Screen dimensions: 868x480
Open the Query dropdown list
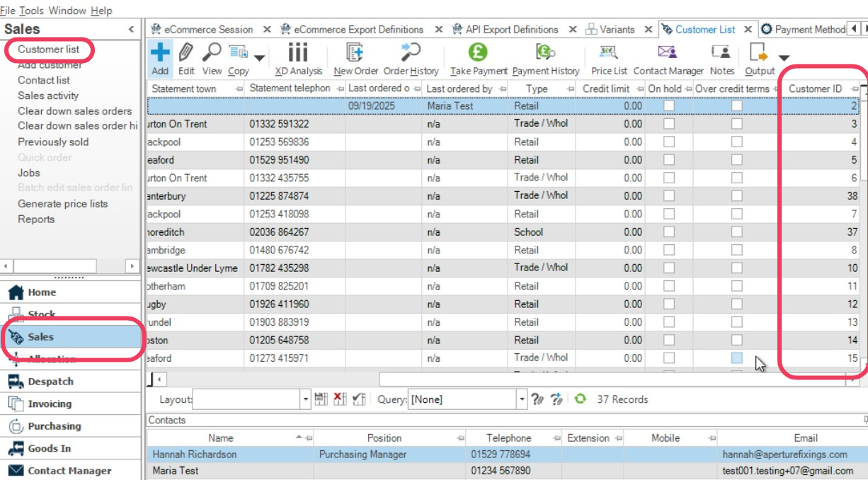click(522, 399)
